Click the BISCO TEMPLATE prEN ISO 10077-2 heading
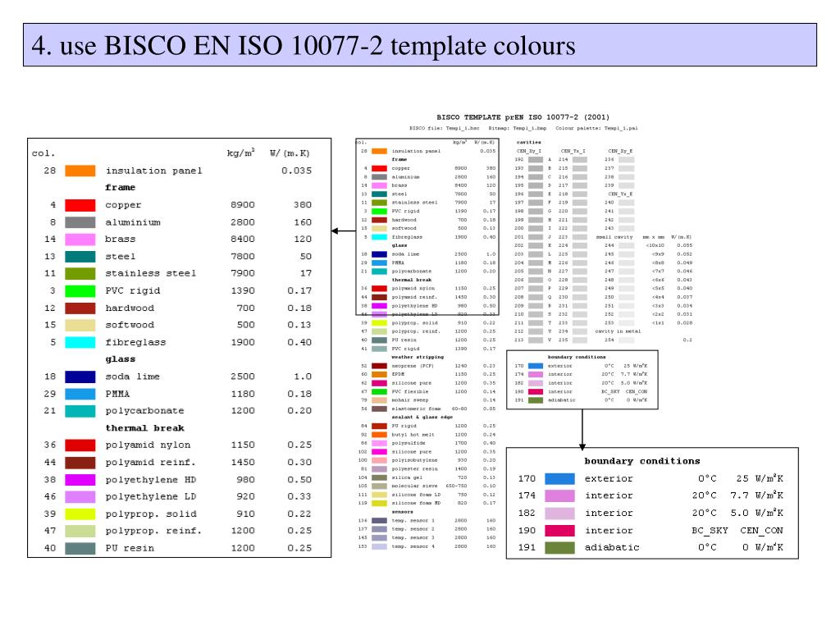The image size is (840, 630). pos(523,116)
